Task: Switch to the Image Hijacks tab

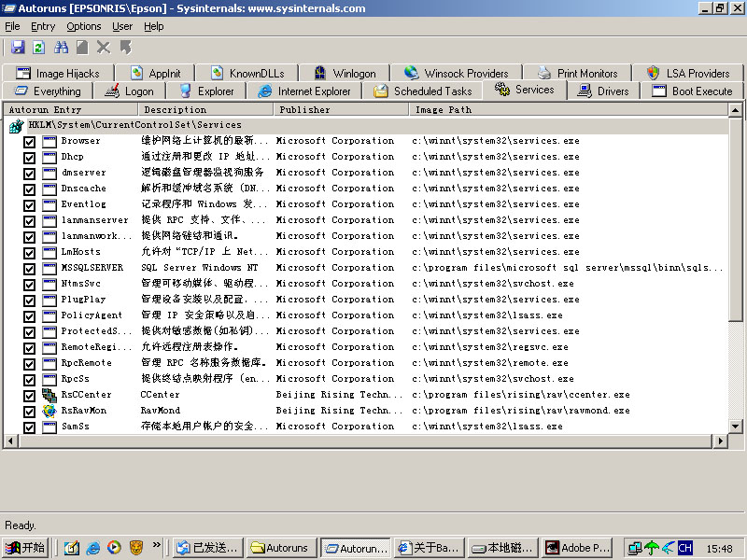Action: (x=58, y=74)
